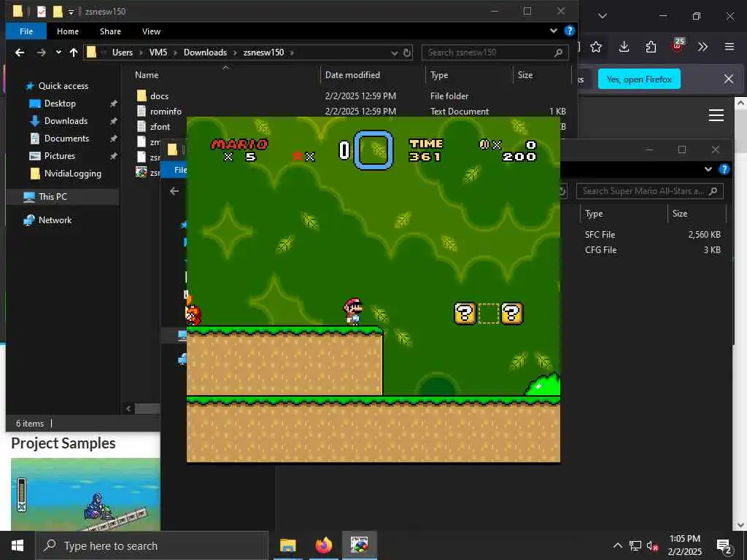Bookmark this page with star icon
The image size is (747, 560).
[x=596, y=47]
